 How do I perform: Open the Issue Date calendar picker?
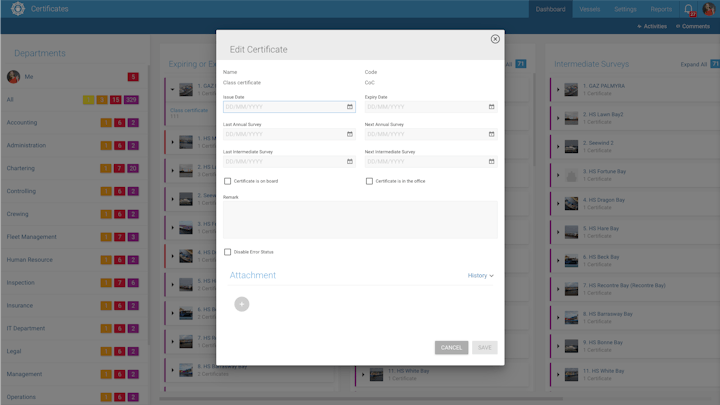click(350, 107)
